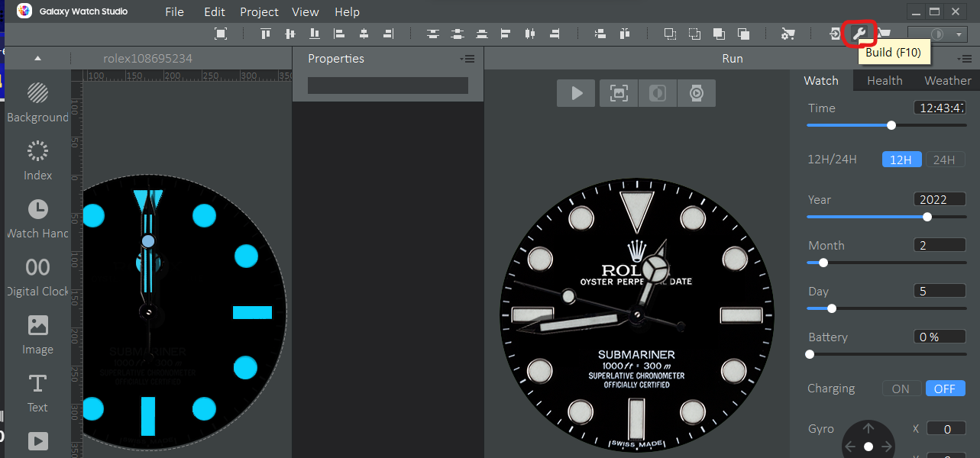Open the Help menu
Viewport: 980px width, 458px height.
347,12
